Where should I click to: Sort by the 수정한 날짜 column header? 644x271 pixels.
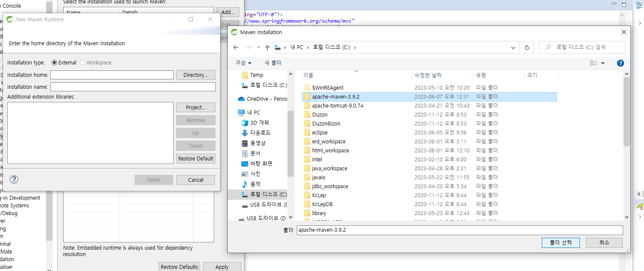pos(442,75)
